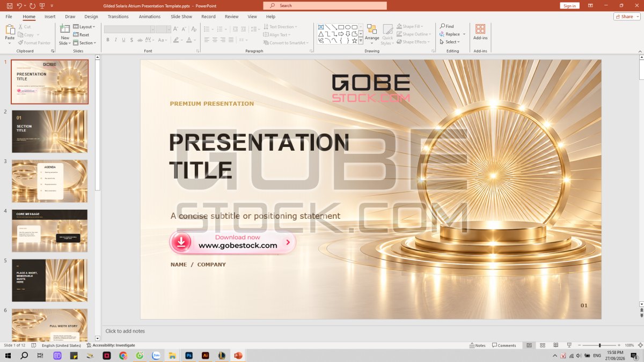This screenshot has width=644, height=362.
Task: Click the Sign in button
Action: pyautogui.click(x=570, y=5)
